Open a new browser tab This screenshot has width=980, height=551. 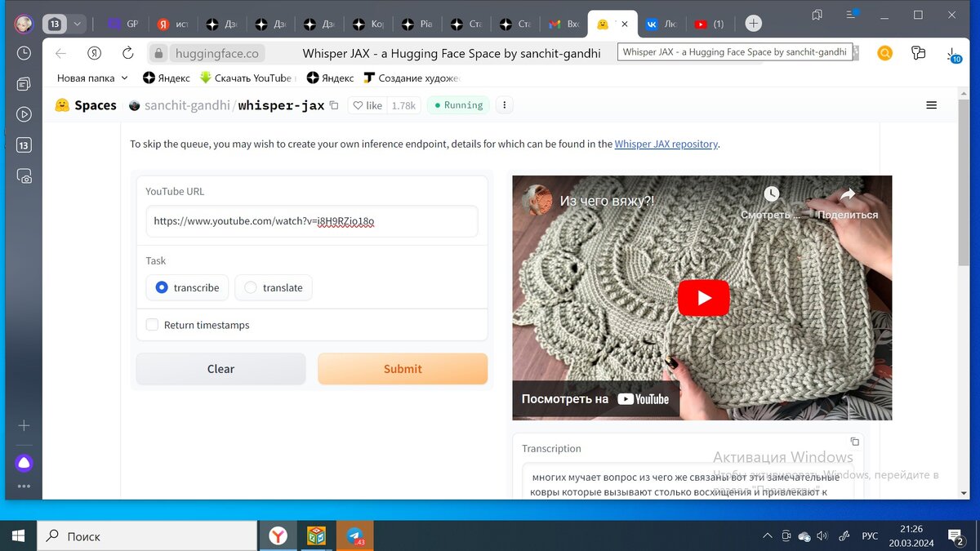754,24
